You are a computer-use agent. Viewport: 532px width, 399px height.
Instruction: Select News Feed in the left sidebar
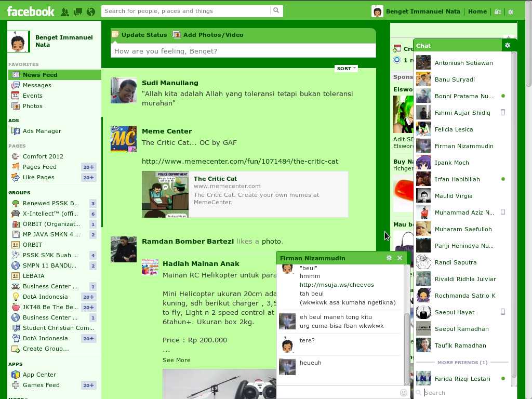(x=40, y=74)
